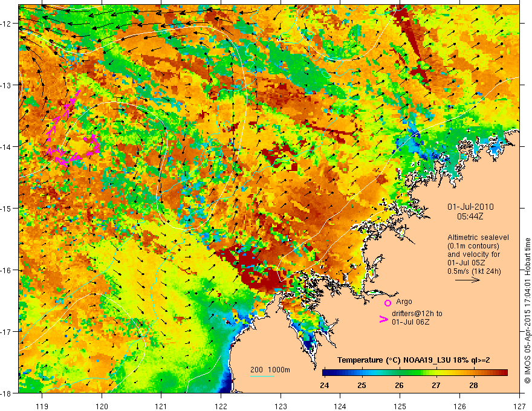
Task: Click the '0.5m/s (1kt 24h)' text
Action: pos(475,271)
